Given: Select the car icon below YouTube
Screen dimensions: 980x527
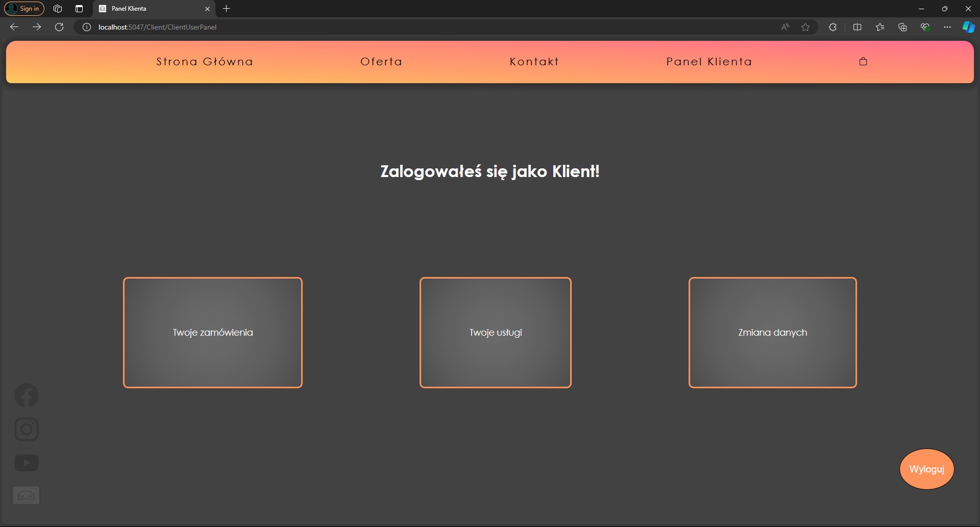Looking at the screenshot, I should click(26, 494).
